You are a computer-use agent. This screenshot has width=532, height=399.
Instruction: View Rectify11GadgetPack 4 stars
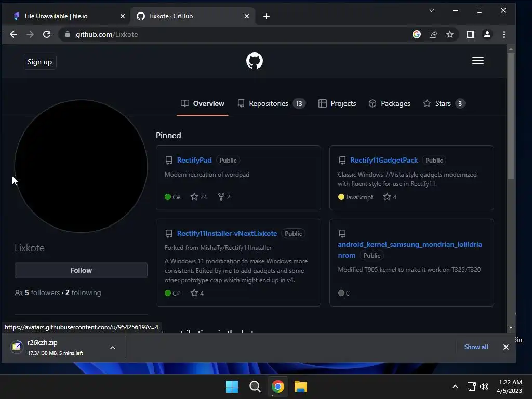(x=390, y=197)
